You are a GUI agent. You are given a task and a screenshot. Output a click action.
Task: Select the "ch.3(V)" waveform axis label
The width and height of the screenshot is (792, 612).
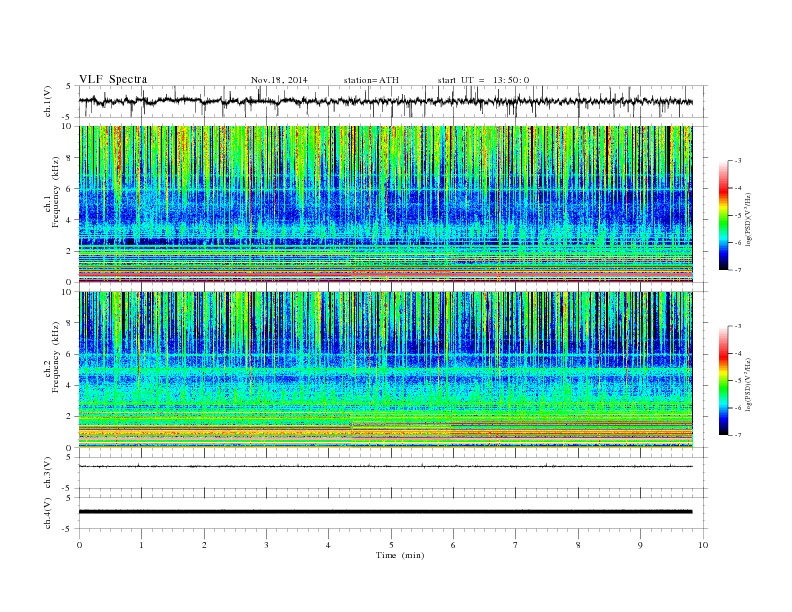(x=48, y=473)
